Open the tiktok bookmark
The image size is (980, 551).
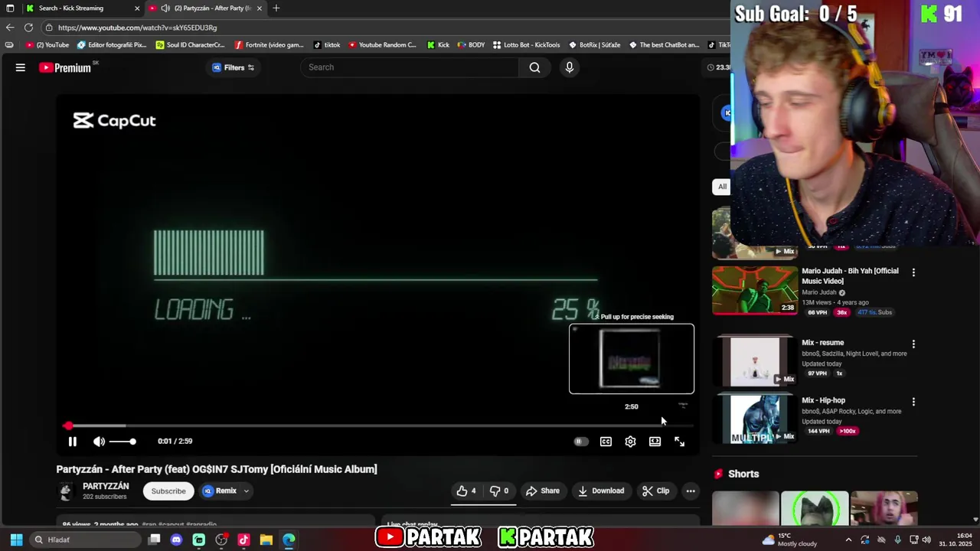[326, 45]
